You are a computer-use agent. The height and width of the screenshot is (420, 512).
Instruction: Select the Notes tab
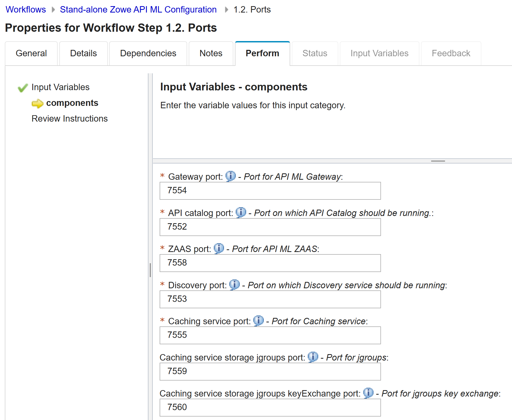pyautogui.click(x=211, y=53)
